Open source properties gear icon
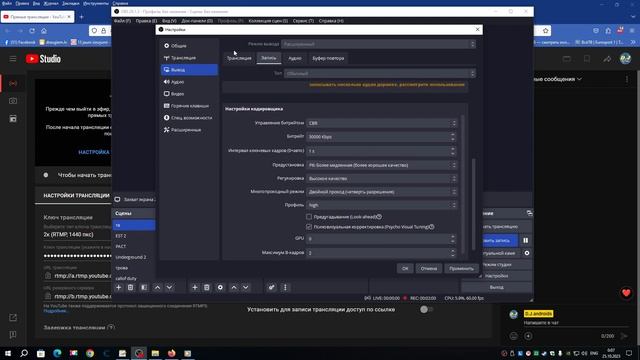Image resolution: width=640 pixels, height=360 pixels. (220, 287)
